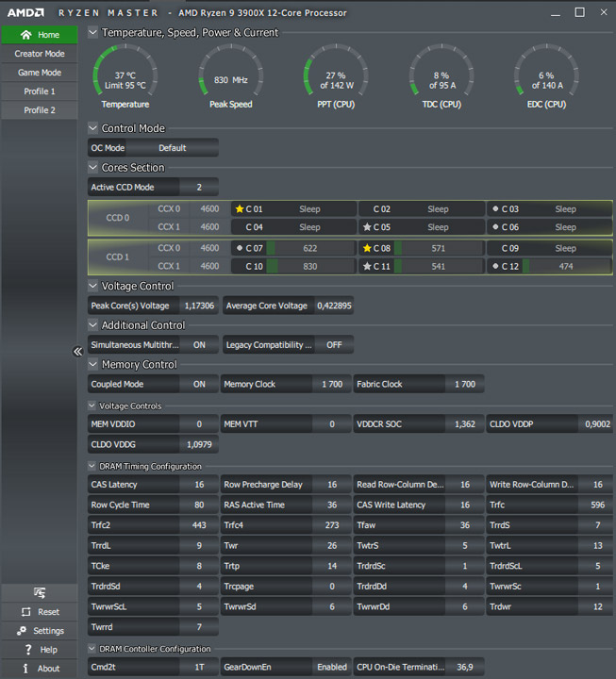
Task: Click the CLDO VDDG value 1,0979
Action: (199, 444)
